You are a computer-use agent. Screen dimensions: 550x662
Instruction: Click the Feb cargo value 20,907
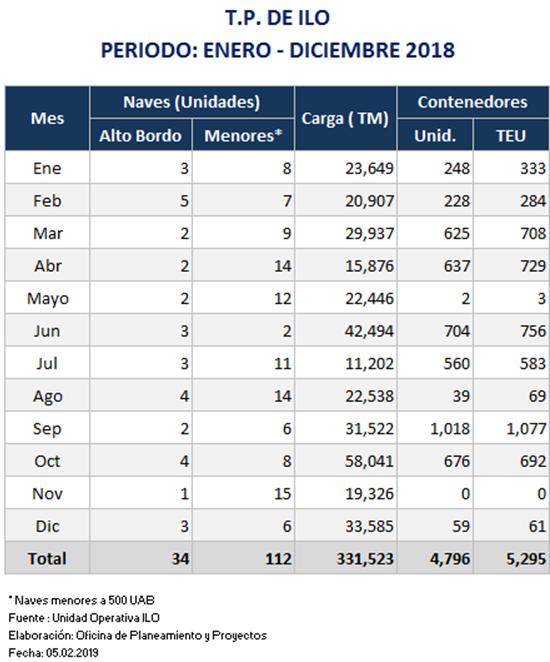[369, 201]
